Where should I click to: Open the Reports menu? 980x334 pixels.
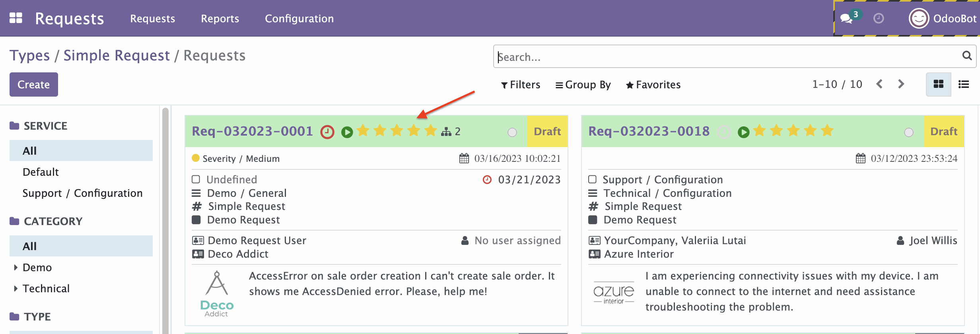click(x=220, y=18)
